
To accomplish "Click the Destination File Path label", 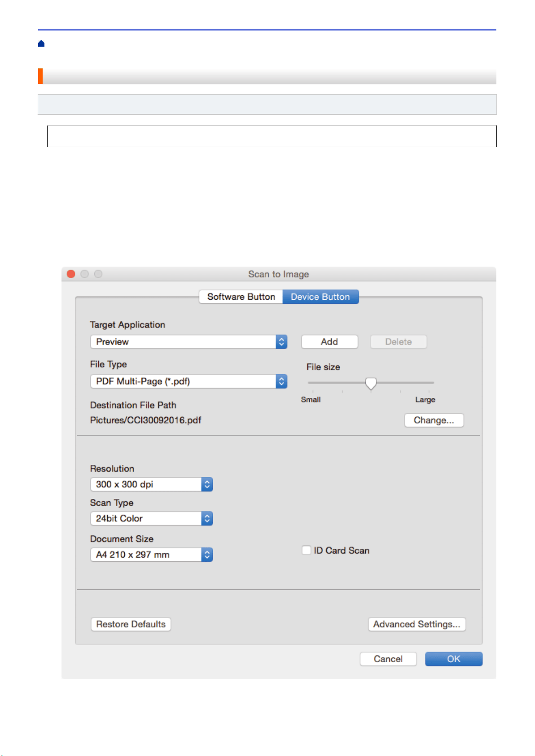I will point(133,405).
